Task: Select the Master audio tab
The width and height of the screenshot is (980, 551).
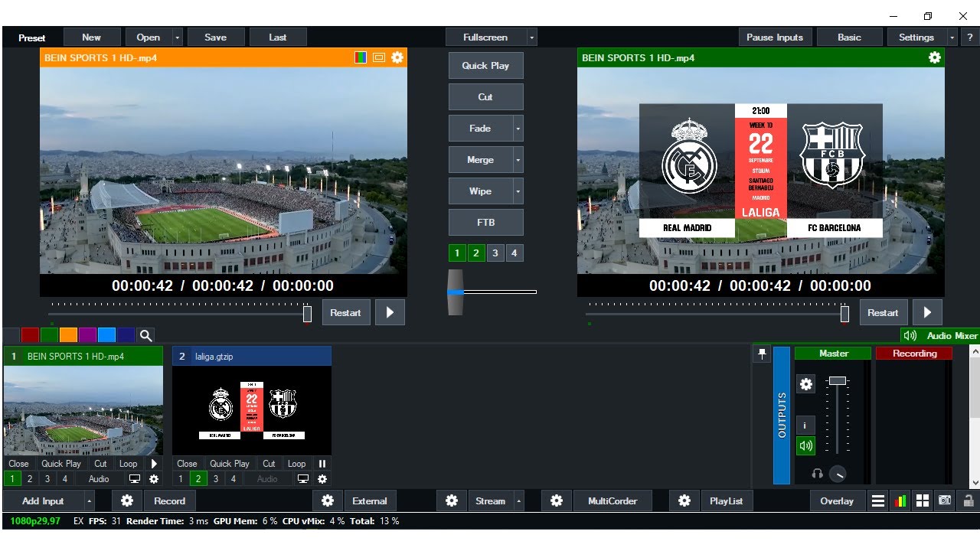Action: click(833, 354)
